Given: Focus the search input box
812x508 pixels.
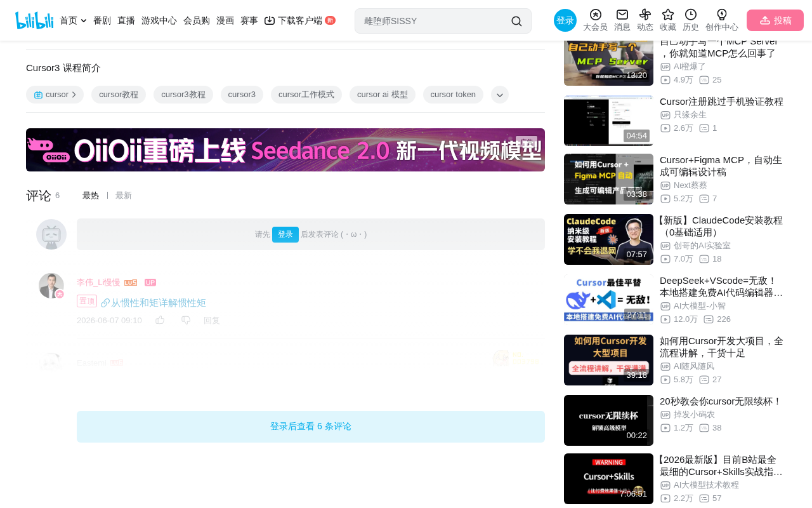Looking at the screenshot, I should coord(435,21).
